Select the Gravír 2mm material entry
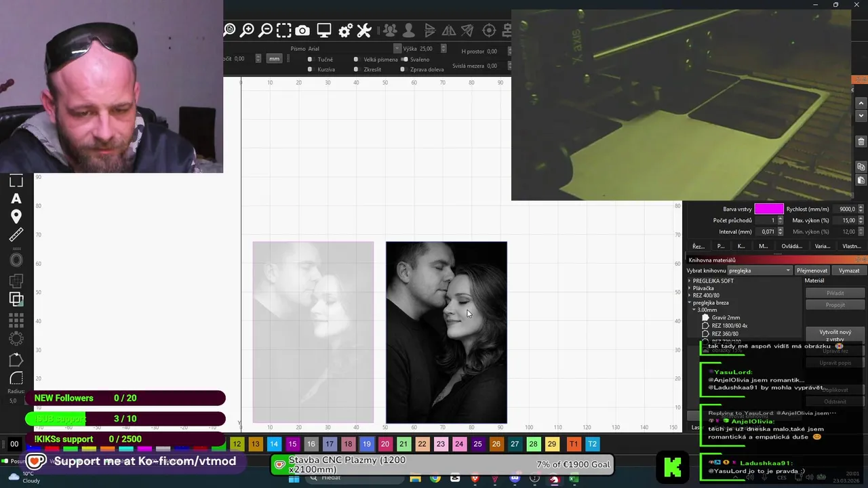 [726, 317]
